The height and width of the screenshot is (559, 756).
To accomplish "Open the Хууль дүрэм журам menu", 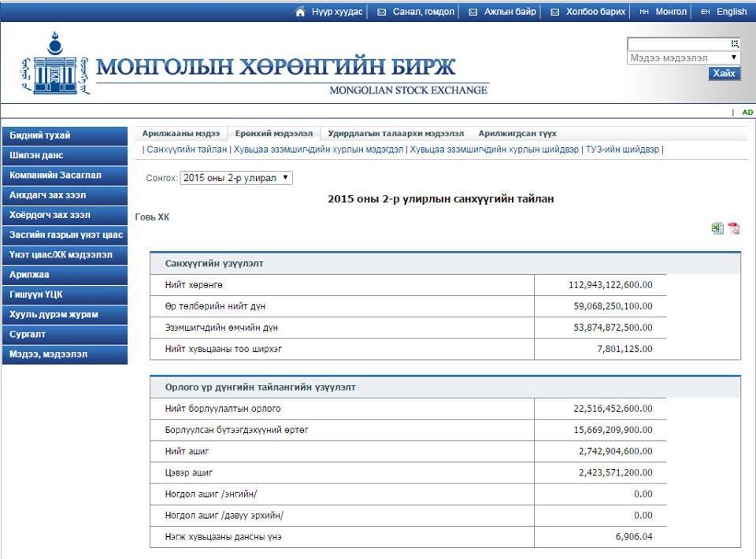I will click(65, 314).
